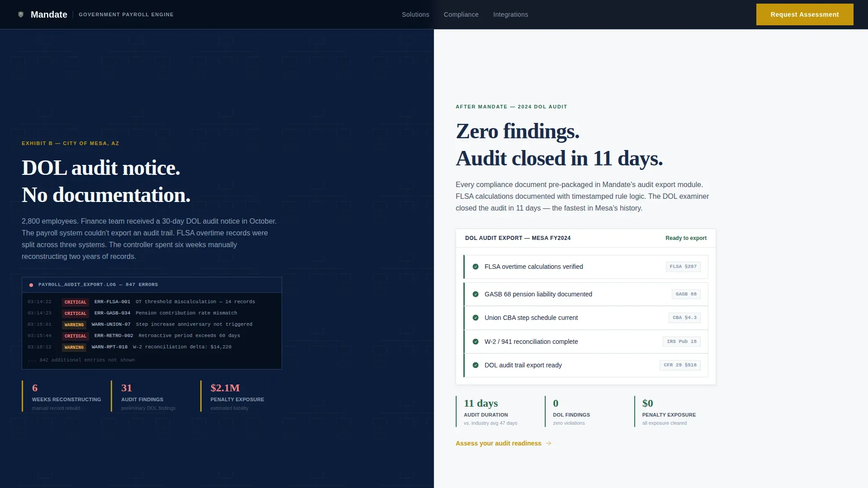Viewport: 868px width, 488px height.
Task: Go to Integrations in the navigation
Action: (x=510, y=14)
